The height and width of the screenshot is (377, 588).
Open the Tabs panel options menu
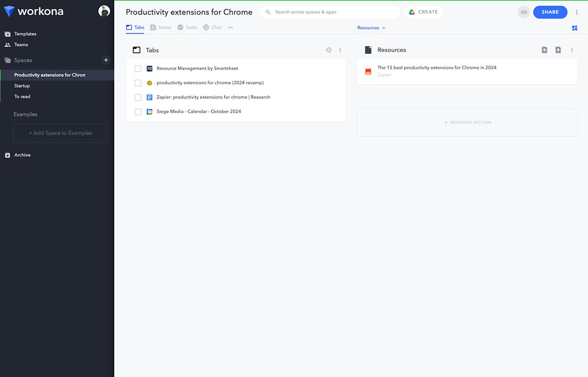(340, 50)
